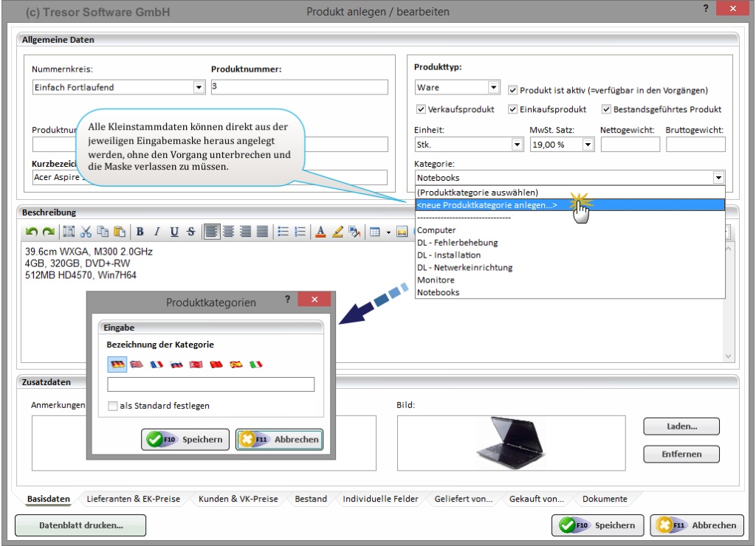The height and width of the screenshot is (546, 756).
Task: Toggle bold formatting in the description editor
Action: [x=140, y=232]
